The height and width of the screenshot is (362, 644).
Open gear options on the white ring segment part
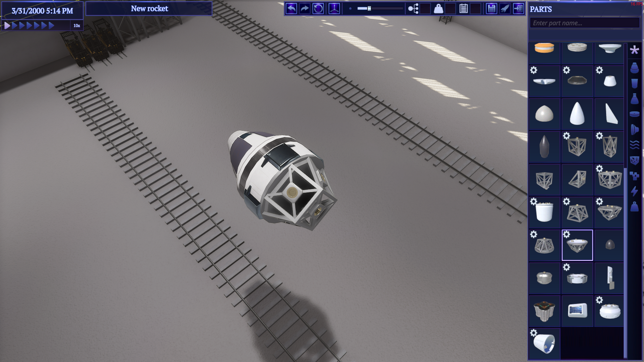567,267
